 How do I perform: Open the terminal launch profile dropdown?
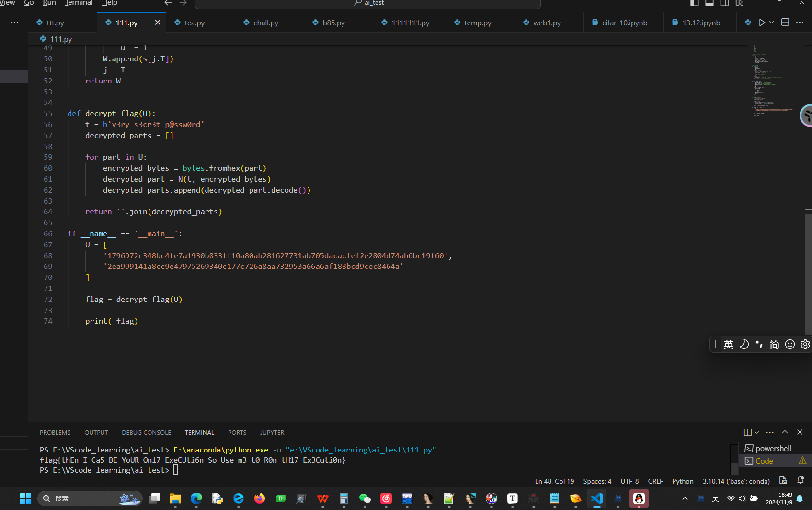(x=757, y=432)
